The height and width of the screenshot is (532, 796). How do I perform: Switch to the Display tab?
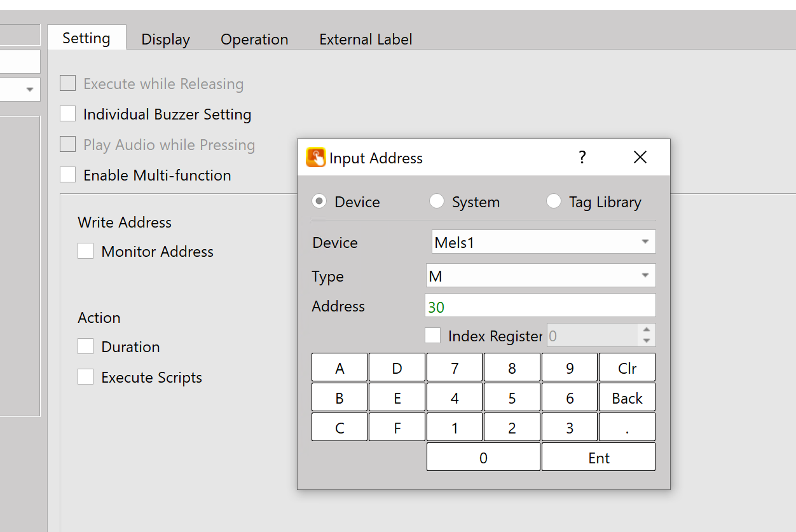(x=165, y=39)
